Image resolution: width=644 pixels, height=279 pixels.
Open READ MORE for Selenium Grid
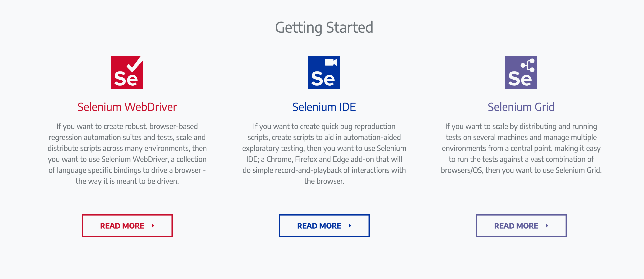pyautogui.click(x=521, y=225)
